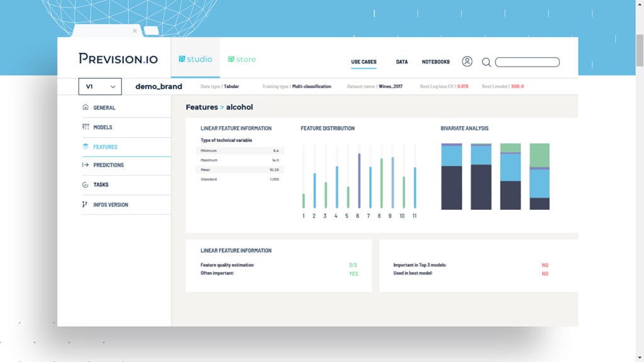Open the Use Cases menu item
Image resolution: width=644 pixels, height=362 pixels.
pyautogui.click(x=364, y=62)
